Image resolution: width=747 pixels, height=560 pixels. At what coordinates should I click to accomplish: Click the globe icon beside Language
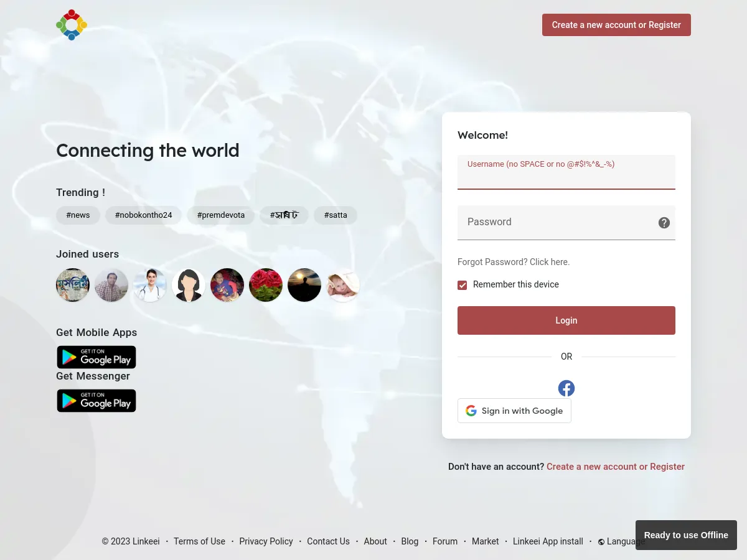(x=601, y=541)
